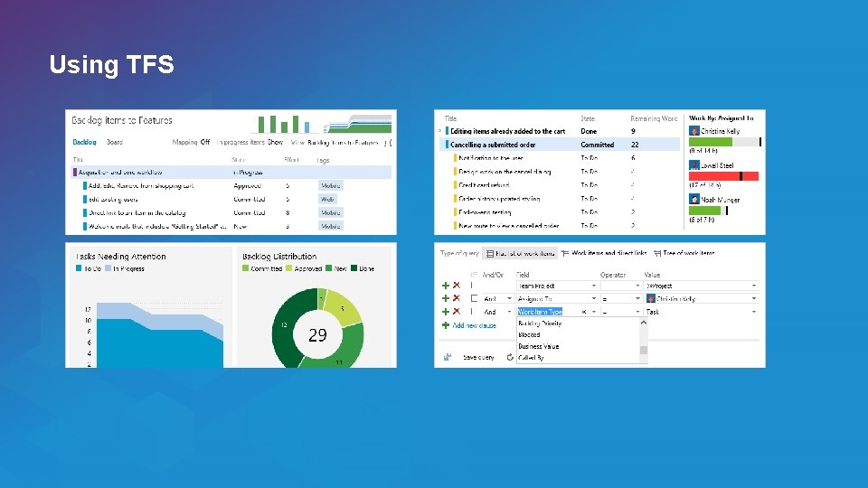Screen dimensions: 868x488
Task: Click the Web tag on Edit existing users row
Action: (x=327, y=199)
